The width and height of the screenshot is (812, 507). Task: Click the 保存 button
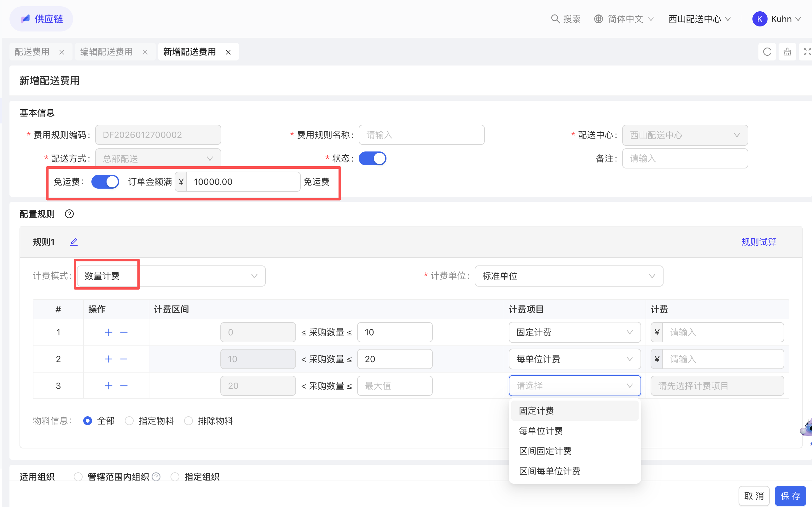click(x=790, y=496)
